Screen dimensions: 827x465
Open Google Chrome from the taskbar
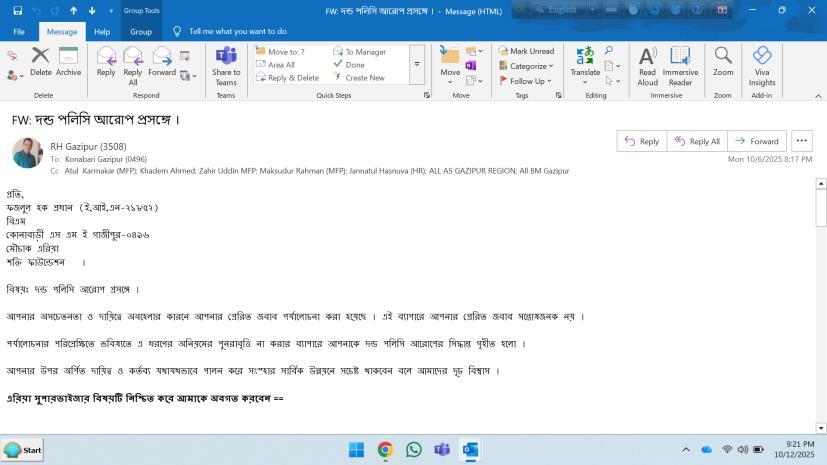(385, 450)
